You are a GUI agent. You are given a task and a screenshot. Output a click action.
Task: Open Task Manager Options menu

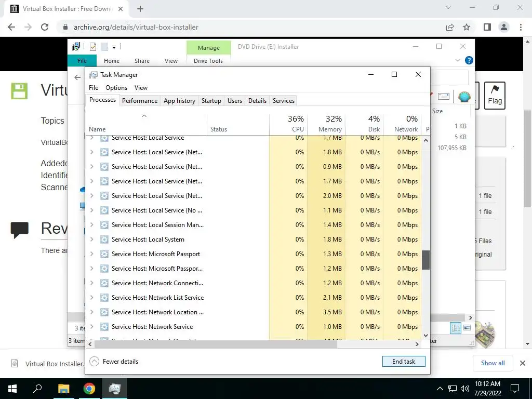tap(116, 87)
